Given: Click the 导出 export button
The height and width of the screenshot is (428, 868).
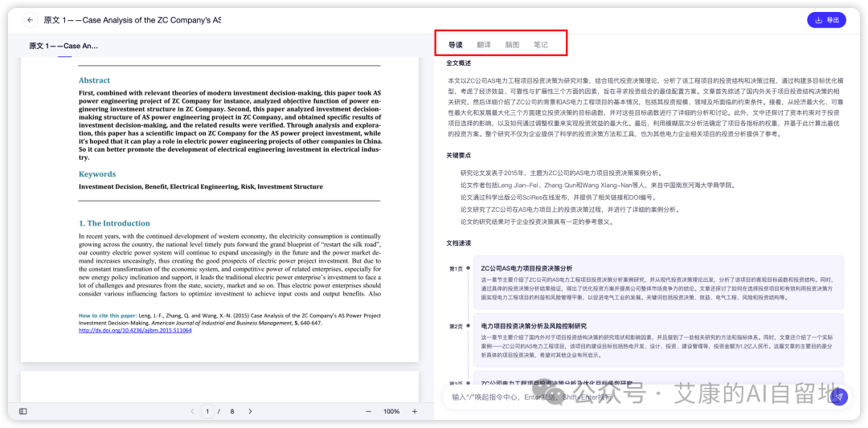Looking at the screenshot, I should [826, 20].
